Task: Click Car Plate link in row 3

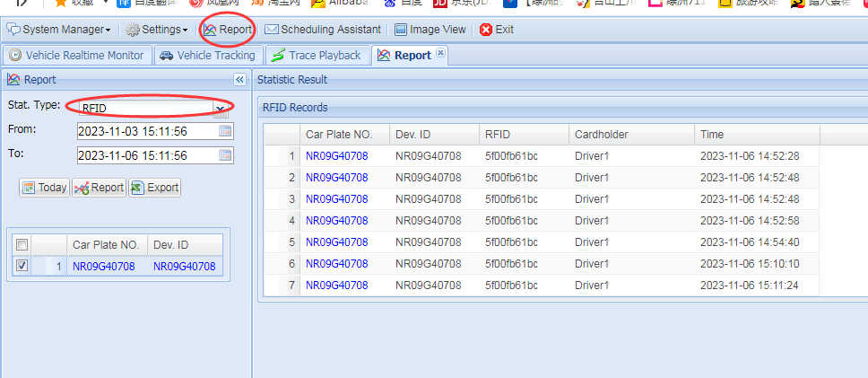Action: pos(336,198)
